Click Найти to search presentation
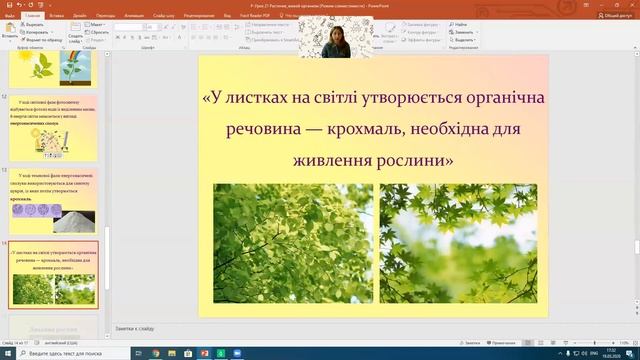This screenshot has width=640, height=360. [x=458, y=25]
